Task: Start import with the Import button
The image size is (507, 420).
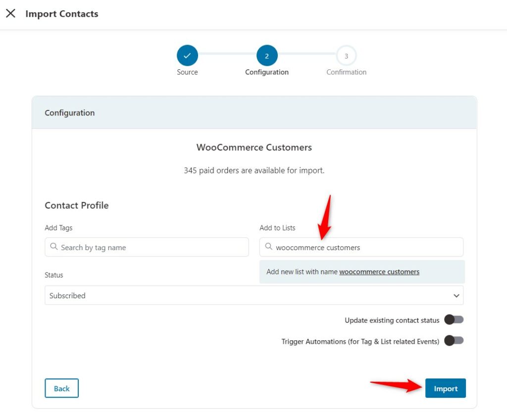Action: (x=445, y=388)
